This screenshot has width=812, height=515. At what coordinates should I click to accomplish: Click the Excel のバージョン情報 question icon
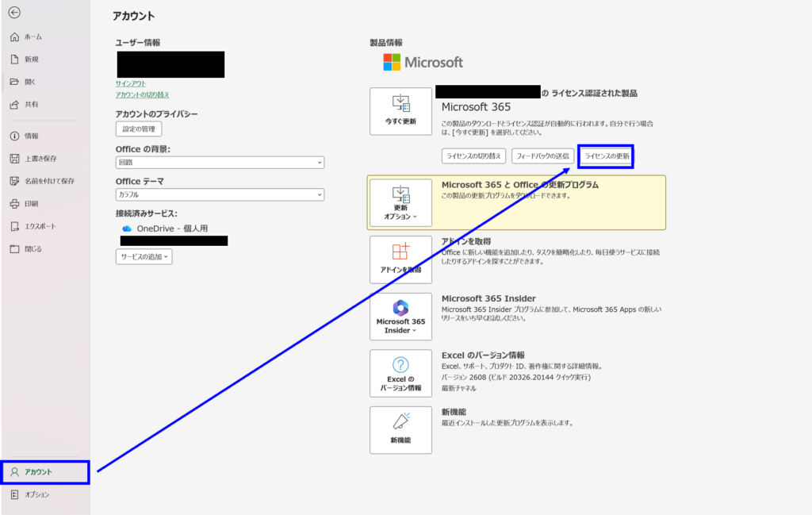point(400,365)
